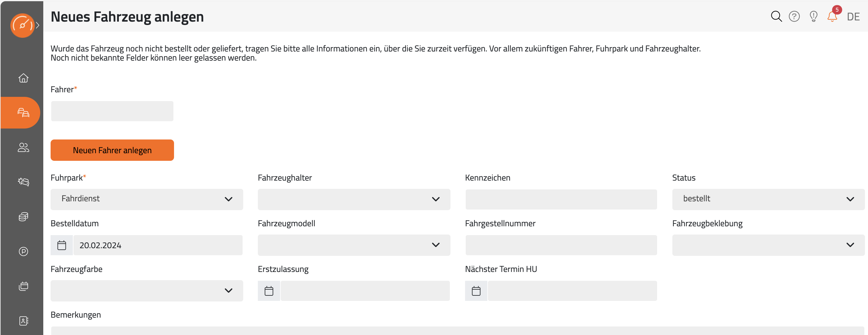Image resolution: width=868 pixels, height=335 pixels.
Task: Open the Status dropdown showing bestellt
Action: point(768,199)
